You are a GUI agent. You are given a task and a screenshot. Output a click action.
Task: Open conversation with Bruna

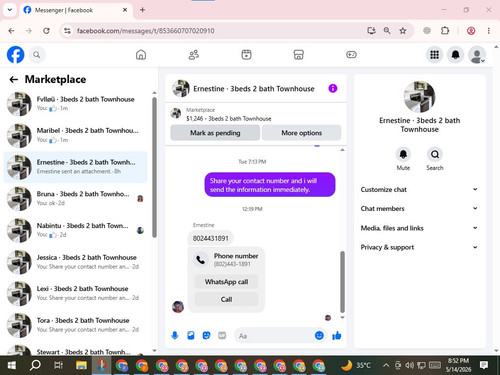[75, 199]
